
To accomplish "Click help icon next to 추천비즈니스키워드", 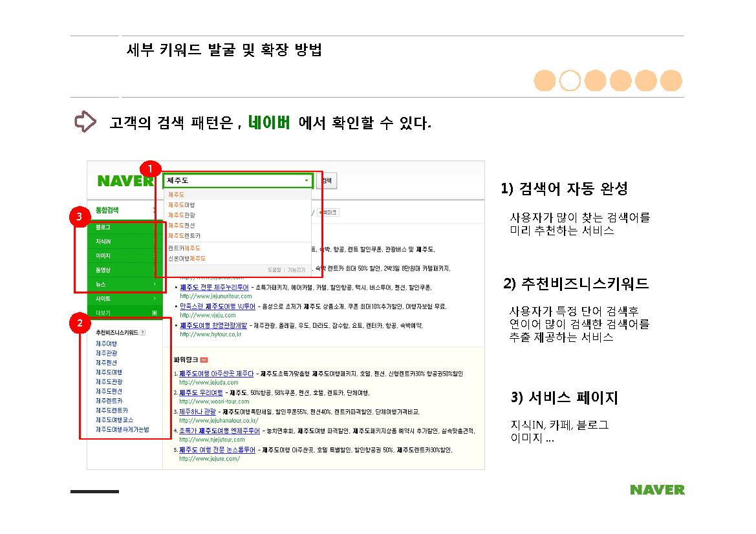I will [x=143, y=332].
